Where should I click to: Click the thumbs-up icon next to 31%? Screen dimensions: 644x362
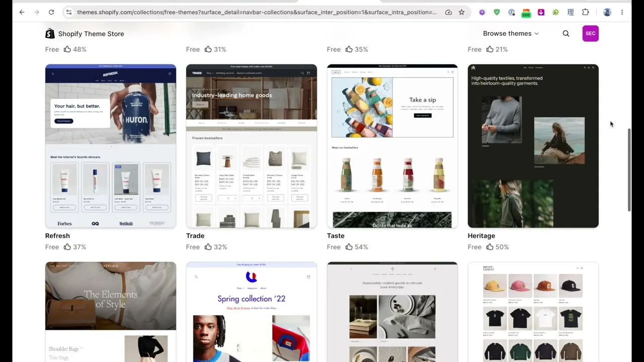(208, 49)
